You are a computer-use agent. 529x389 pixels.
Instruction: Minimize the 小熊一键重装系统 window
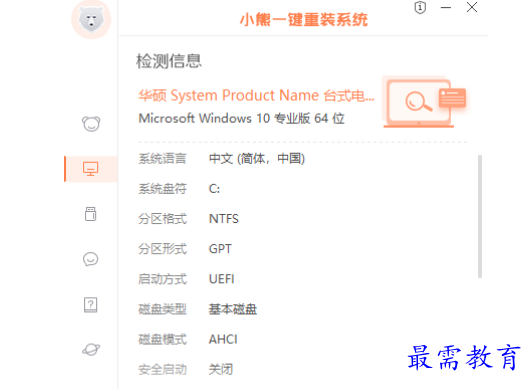coord(446,7)
